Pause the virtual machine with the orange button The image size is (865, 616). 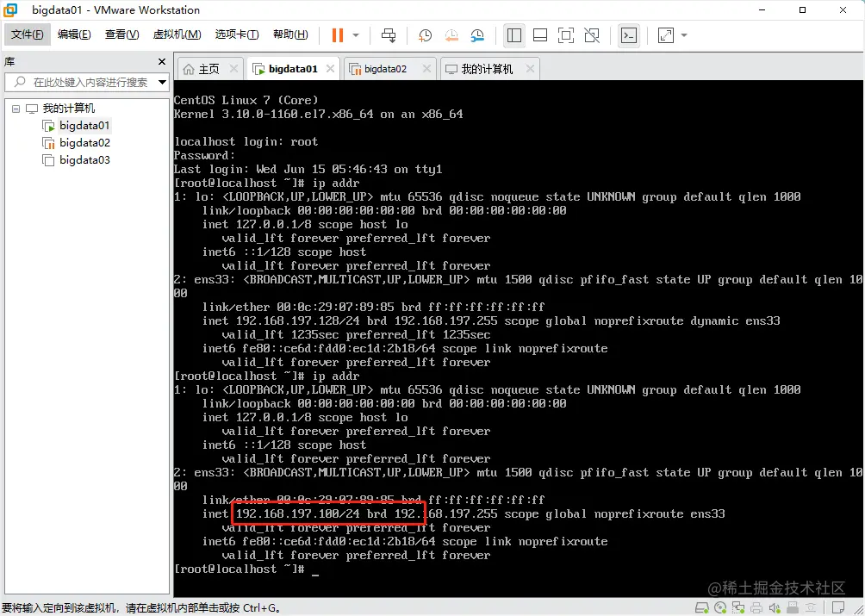tap(338, 35)
